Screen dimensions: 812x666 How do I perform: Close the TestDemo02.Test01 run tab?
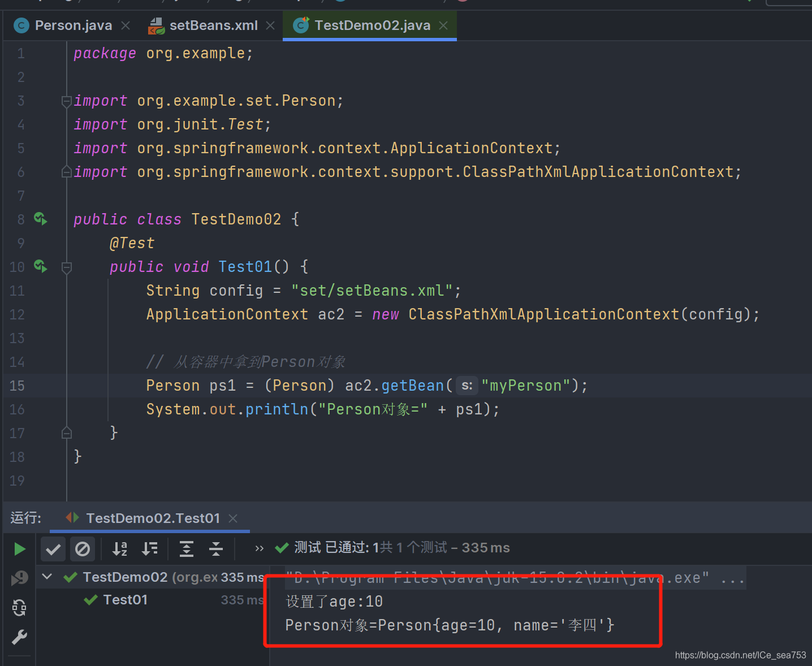[x=233, y=518]
